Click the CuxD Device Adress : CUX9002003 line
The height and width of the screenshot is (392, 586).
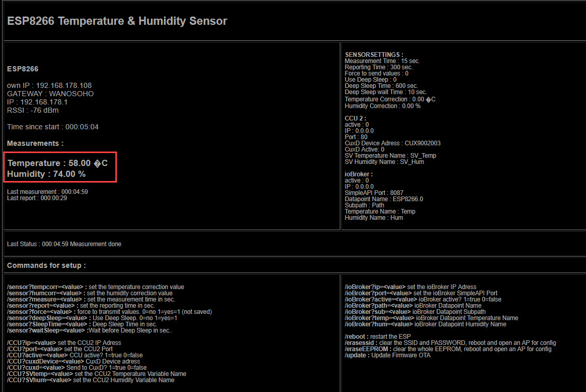pyautogui.click(x=393, y=143)
